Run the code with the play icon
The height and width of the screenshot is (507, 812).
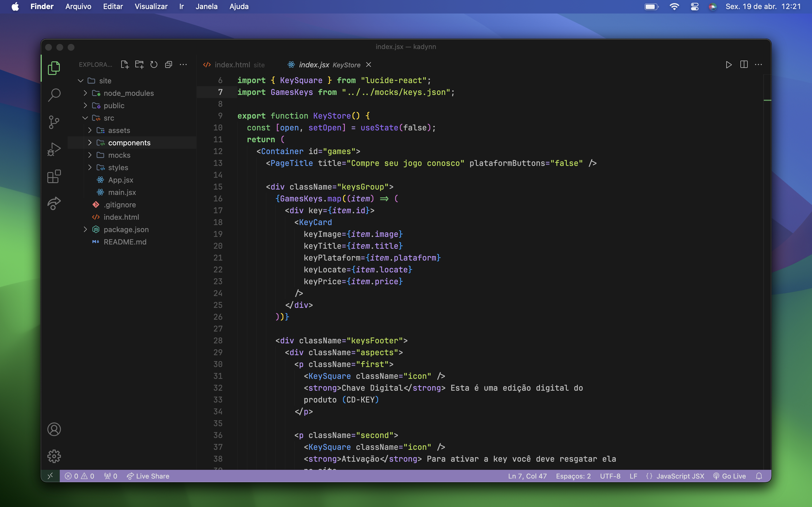729,65
